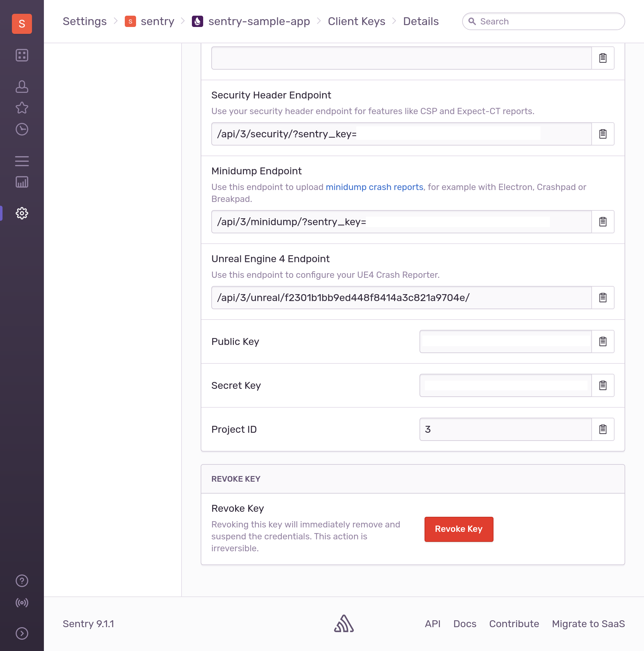
Task: Copy the Minidump Endpoint to clipboard
Action: 603,222
